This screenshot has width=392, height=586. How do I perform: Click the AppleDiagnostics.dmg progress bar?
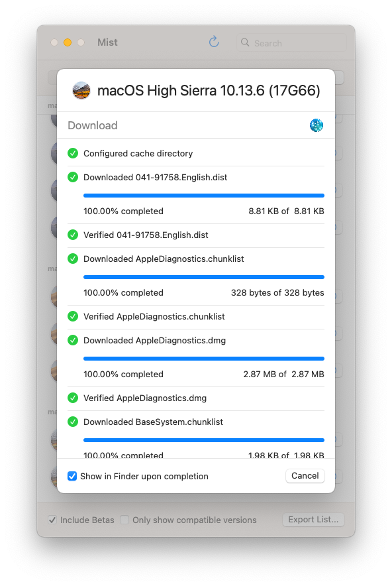(x=203, y=359)
